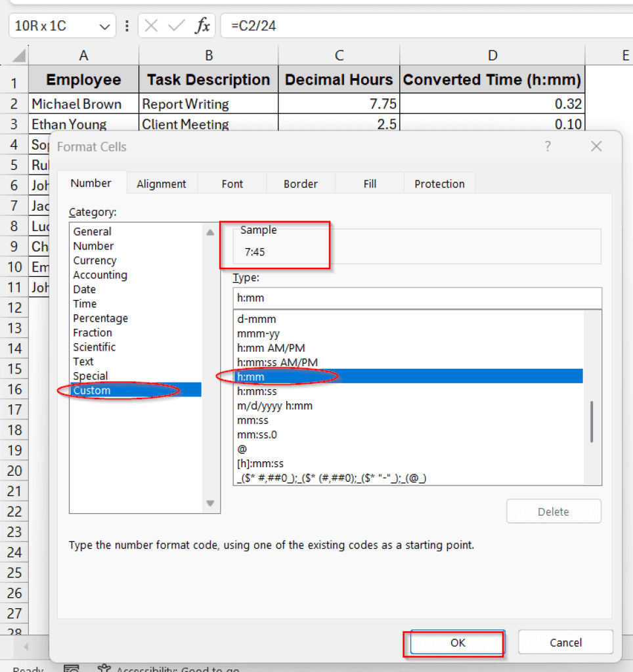This screenshot has width=633, height=672.
Task: Click the macro recording icon in status bar
Action: point(70,668)
